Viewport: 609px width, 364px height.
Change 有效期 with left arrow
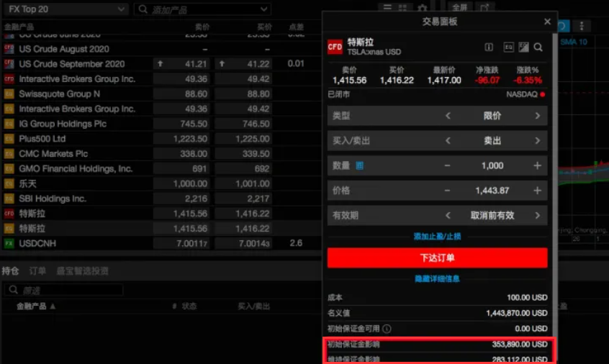point(448,215)
